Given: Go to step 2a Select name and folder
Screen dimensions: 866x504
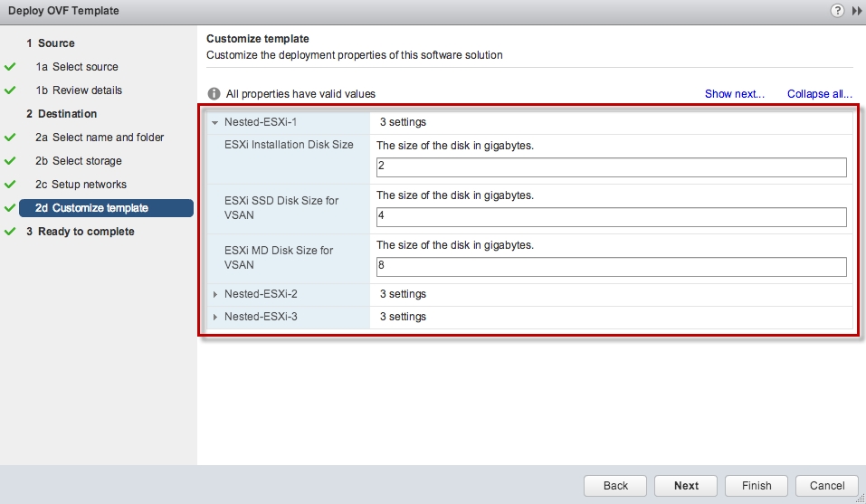Looking at the screenshot, I should (x=100, y=137).
